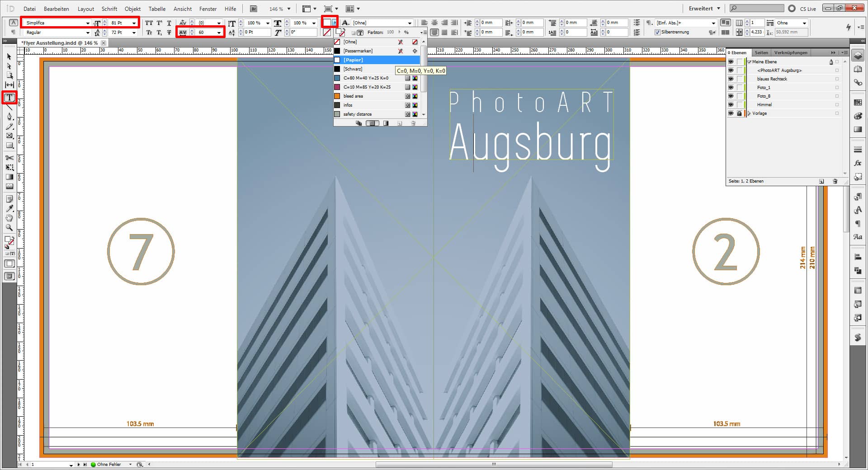Select the Pencil tool
The image size is (868, 470).
tap(9, 127)
